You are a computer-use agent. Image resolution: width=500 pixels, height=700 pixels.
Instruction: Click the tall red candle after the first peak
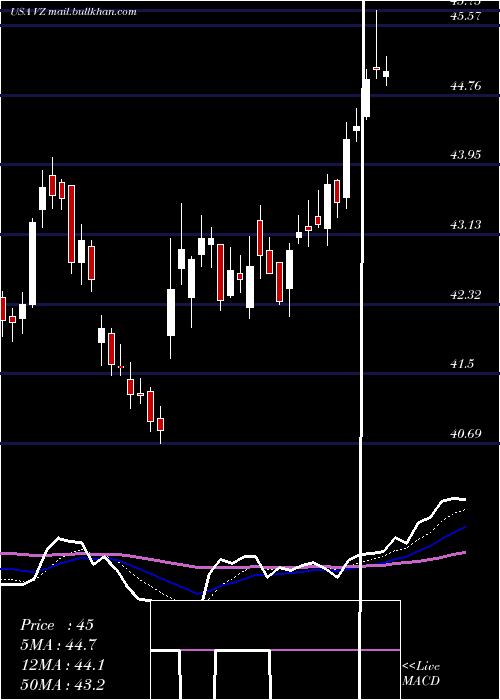click(71, 224)
